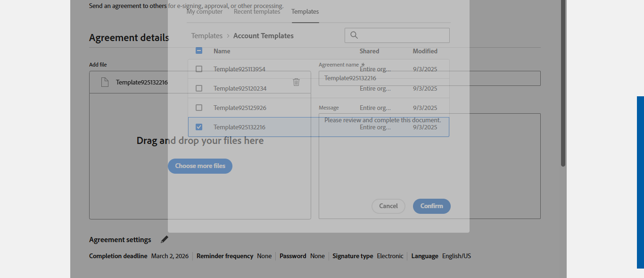Image resolution: width=644 pixels, height=278 pixels.
Task: Select the Template925120234 row name
Action: [240, 88]
